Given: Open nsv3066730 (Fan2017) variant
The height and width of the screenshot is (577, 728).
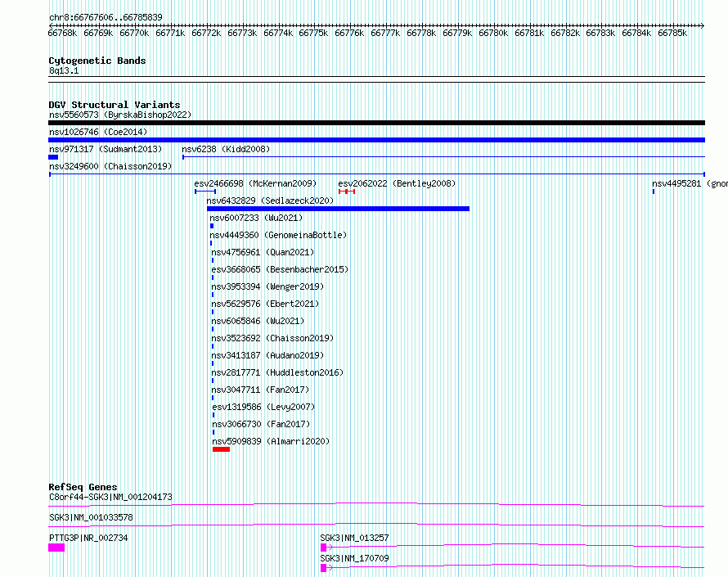Looking at the screenshot, I should pyautogui.click(x=262, y=424).
